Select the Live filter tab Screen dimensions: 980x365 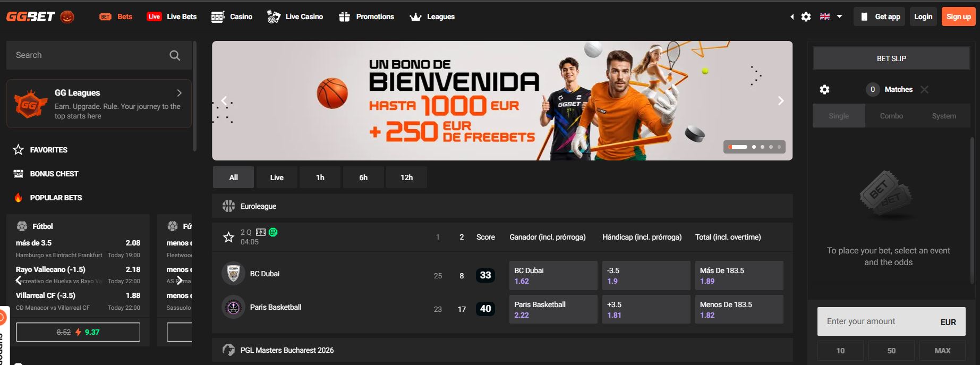[277, 177]
